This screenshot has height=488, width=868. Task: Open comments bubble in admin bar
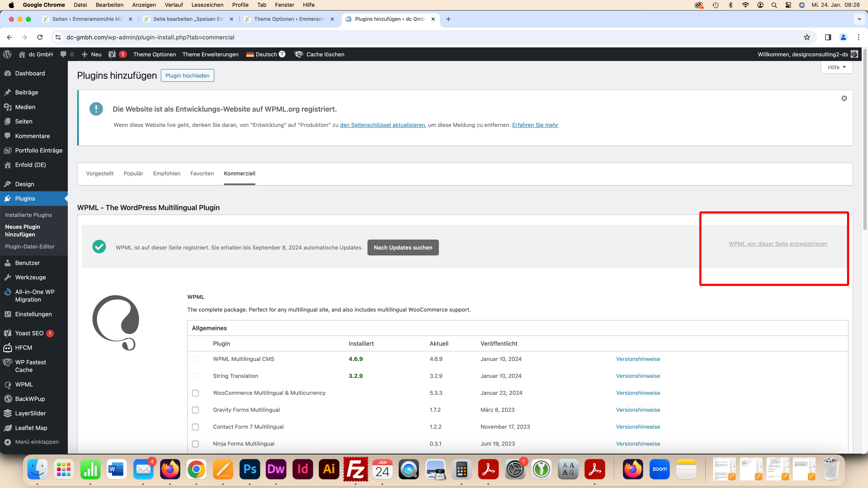[63, 54]
